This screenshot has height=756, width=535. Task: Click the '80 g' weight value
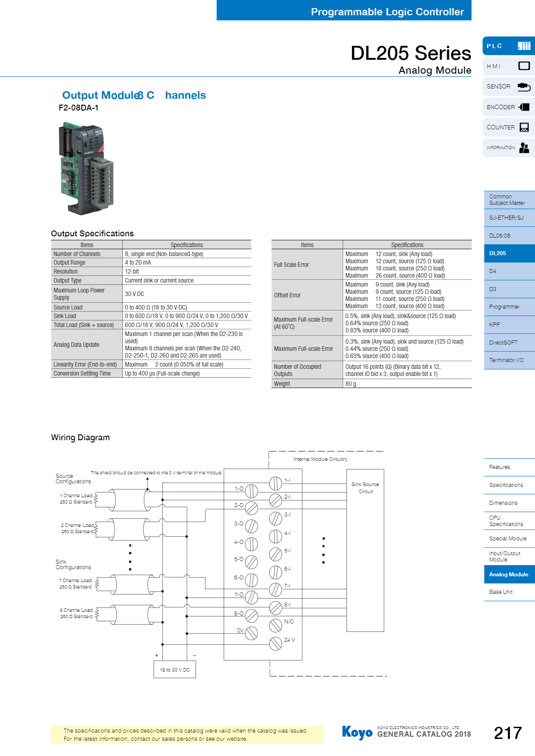[351, 384]
